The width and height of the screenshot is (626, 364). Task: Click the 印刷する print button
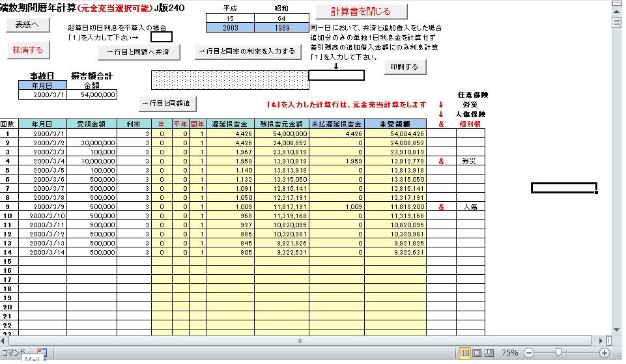coord(405,67)
